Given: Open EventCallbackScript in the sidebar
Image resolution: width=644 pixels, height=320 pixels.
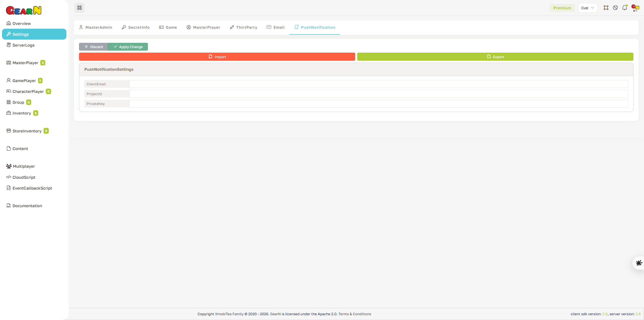Looking at the screenshot, I should pyautogui.click(x=32, y=188).
